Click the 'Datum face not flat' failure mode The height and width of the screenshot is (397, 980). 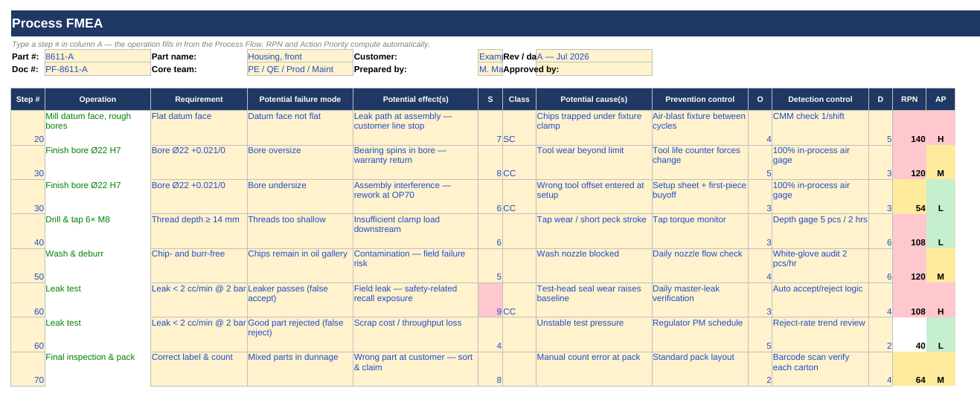(x=300, y=128)
